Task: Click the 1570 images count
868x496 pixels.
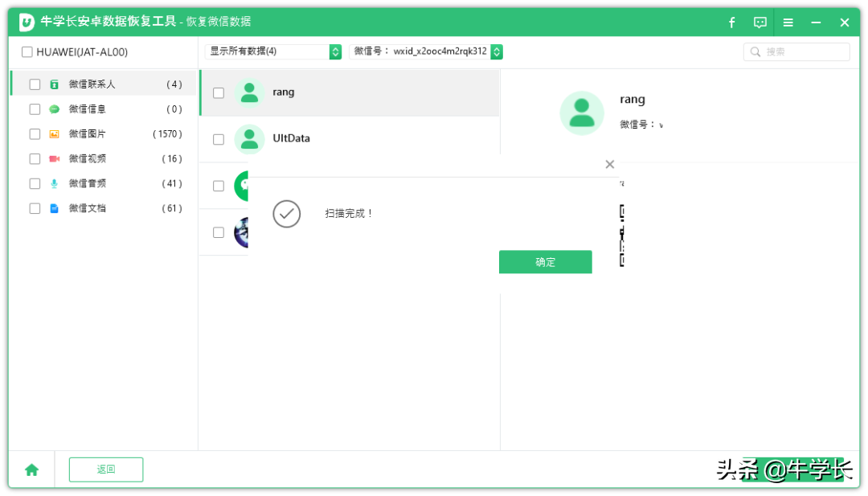Action: tap(167, 134)
